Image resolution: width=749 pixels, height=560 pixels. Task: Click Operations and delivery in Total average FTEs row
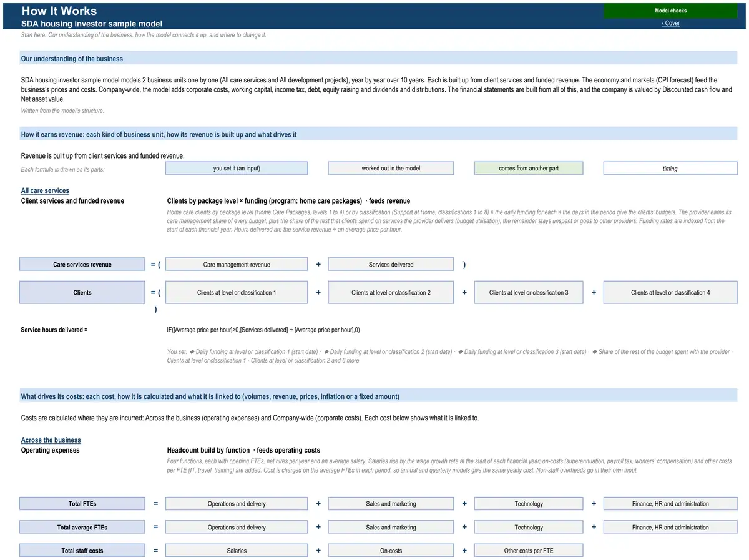pos(237,528)
